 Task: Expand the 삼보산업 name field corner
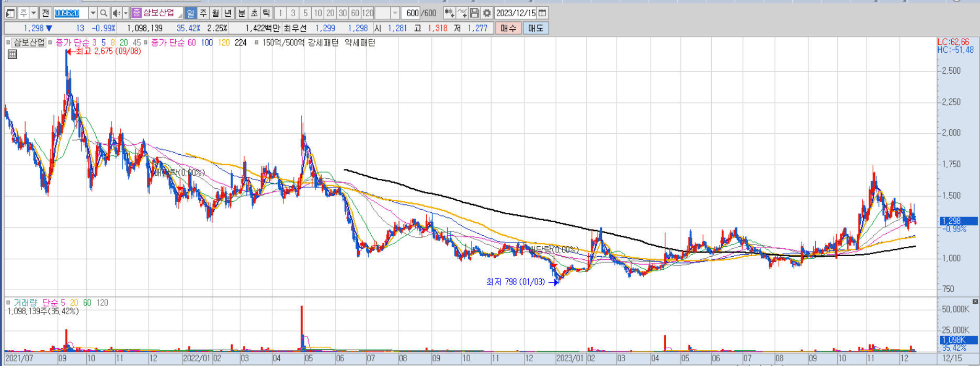(180, 16)
